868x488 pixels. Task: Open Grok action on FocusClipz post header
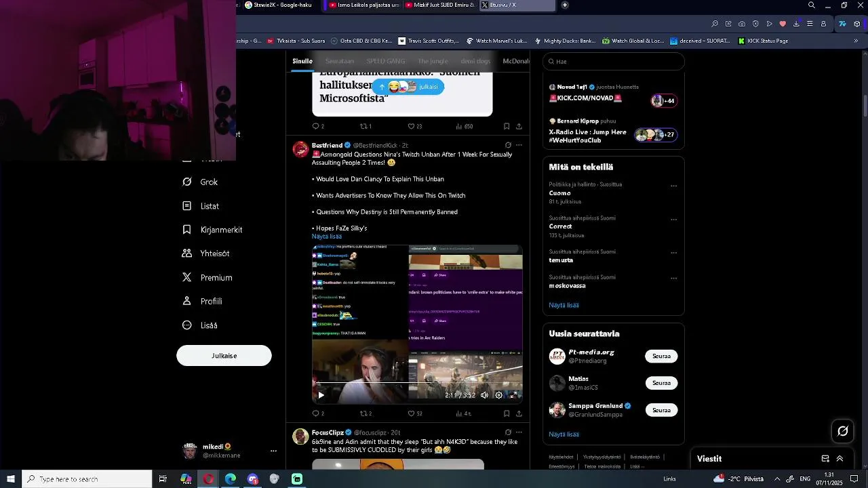(508, 432)
